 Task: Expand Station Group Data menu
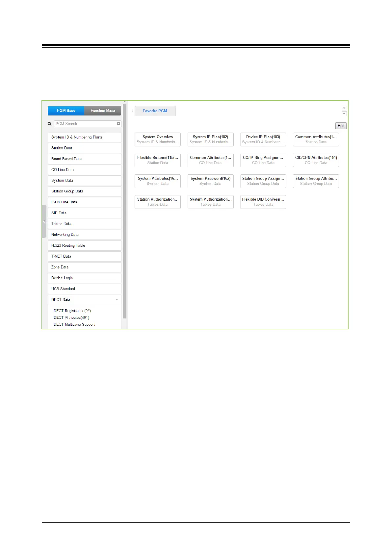(85, 191)
